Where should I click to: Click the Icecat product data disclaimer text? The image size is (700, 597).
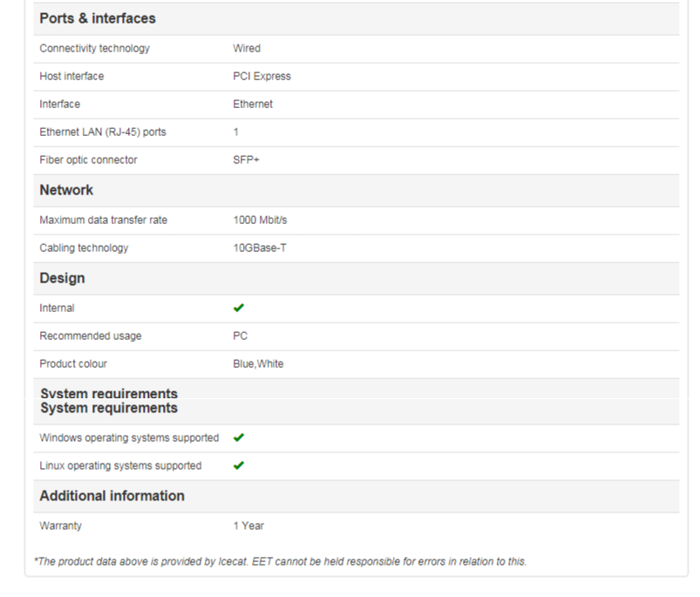(x=280, y=561)
